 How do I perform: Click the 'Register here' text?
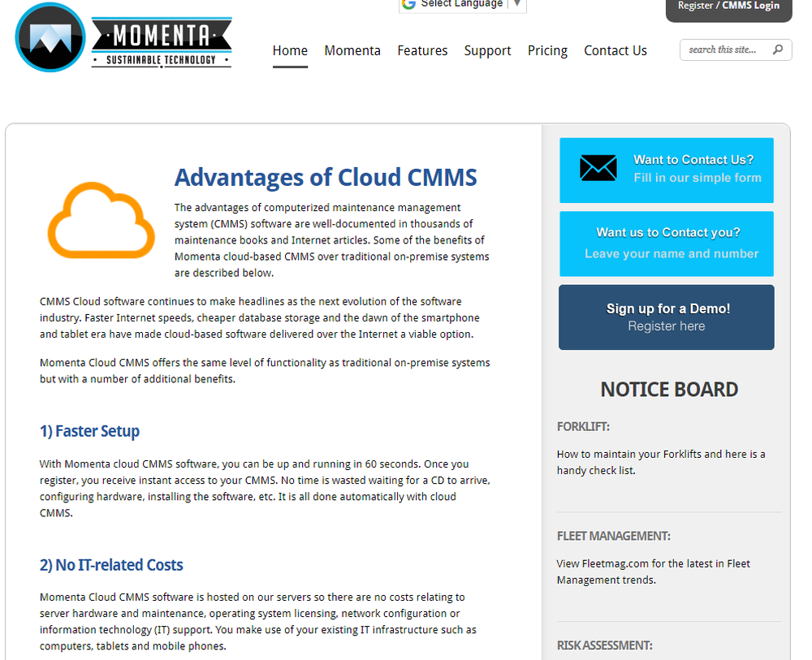667,326
